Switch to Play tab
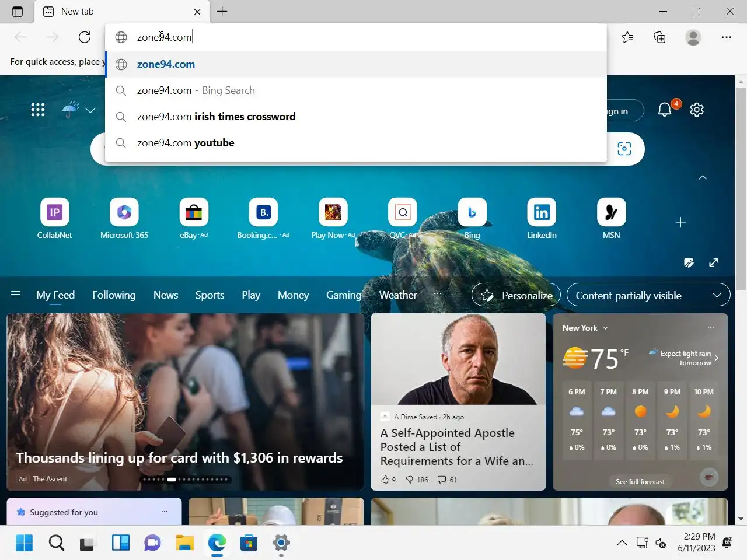 (251, 295)
